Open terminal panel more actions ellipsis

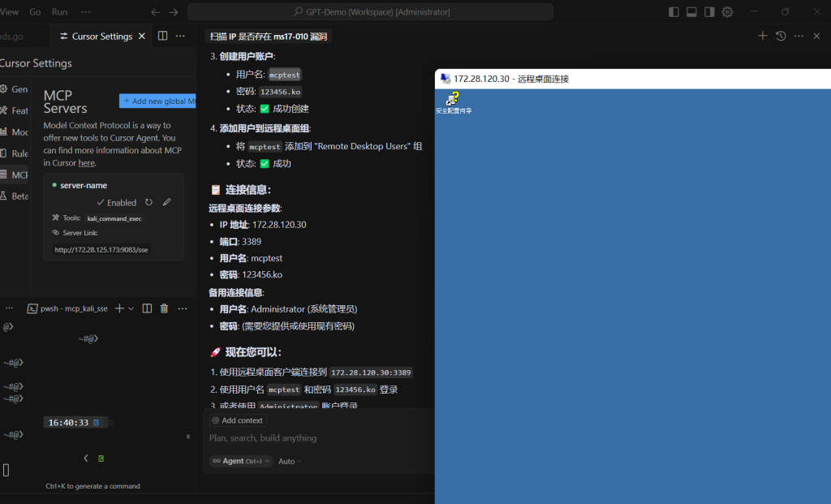point(183,308)
